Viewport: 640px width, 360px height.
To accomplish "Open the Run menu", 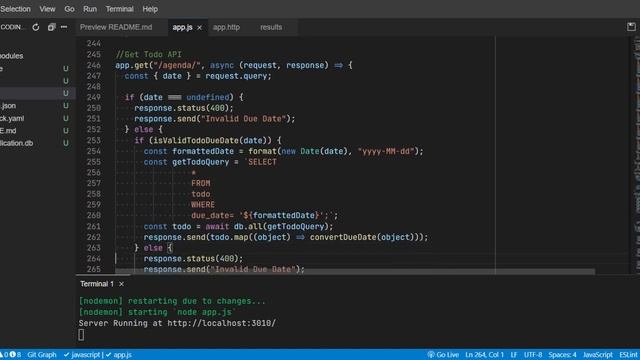I will [90, 9].
